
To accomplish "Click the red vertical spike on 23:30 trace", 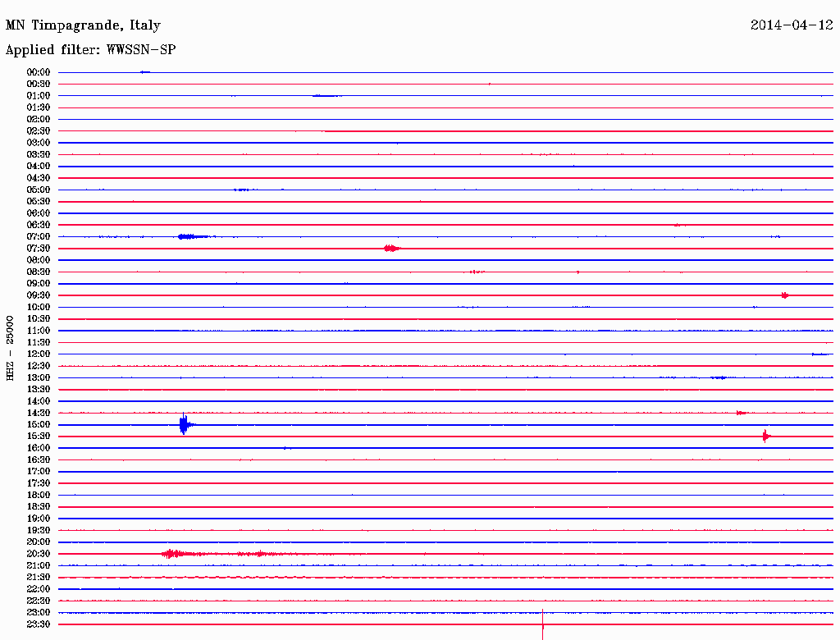I will 543,624.
